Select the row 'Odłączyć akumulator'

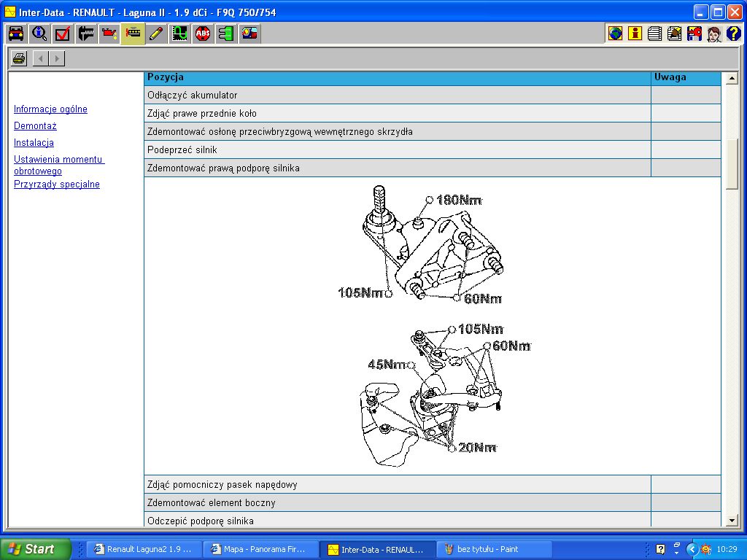398,96
